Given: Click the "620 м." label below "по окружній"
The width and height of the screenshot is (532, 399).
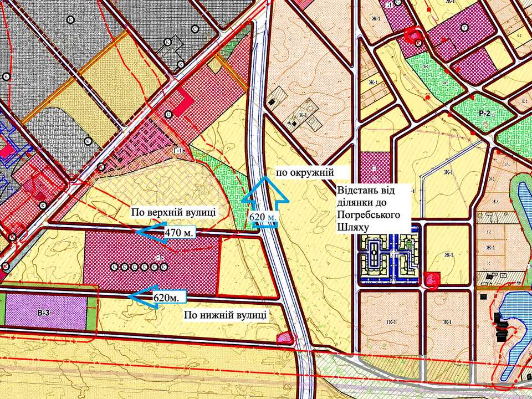Looking at the screenshot, I should [263, 217].
